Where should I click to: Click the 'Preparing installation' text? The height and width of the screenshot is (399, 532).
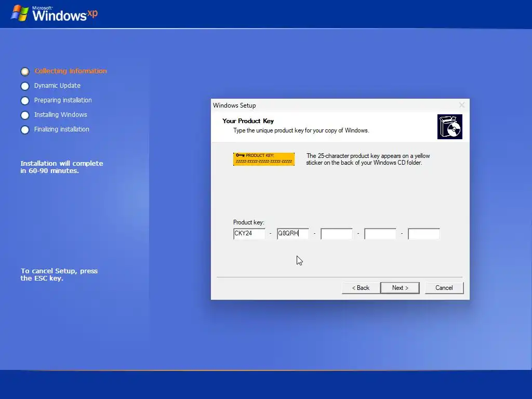[63, 100]
